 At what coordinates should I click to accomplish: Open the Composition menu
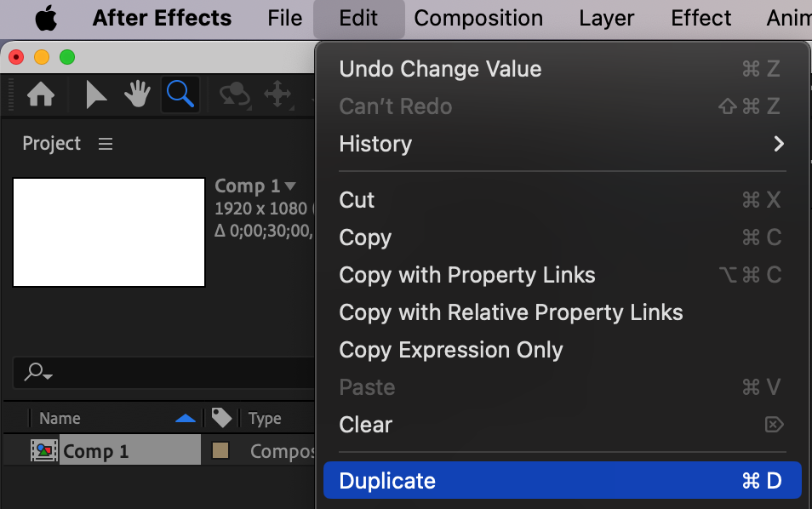(x=478, y=18)
